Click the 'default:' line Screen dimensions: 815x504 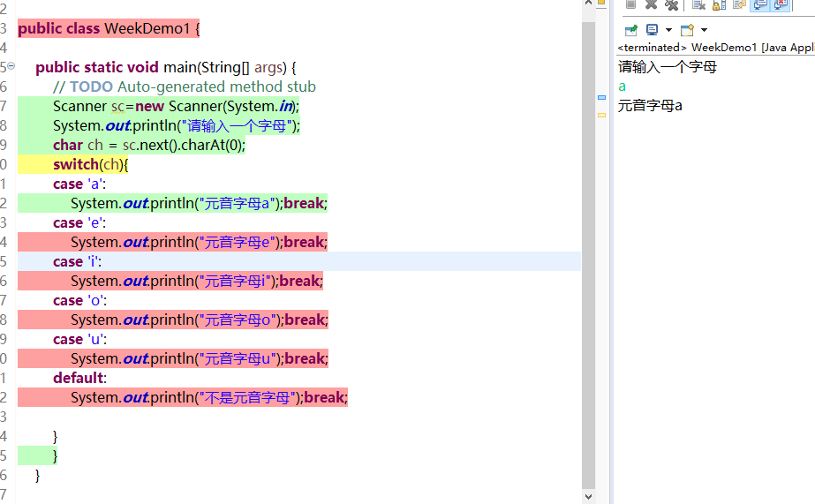click(x=80, y=378)
